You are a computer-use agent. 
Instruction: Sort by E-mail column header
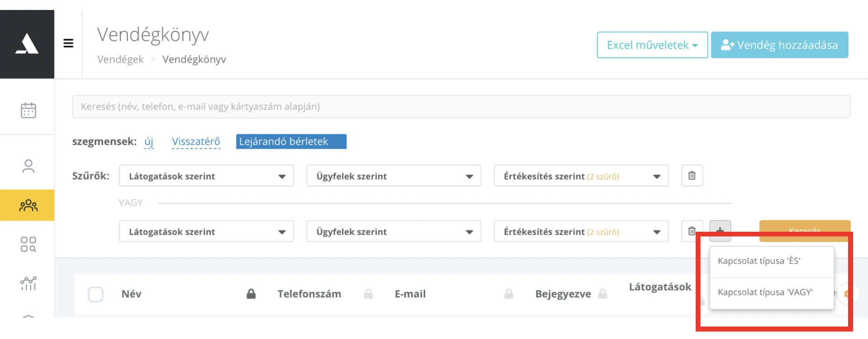pyautogui.click(x=410, y=294)
